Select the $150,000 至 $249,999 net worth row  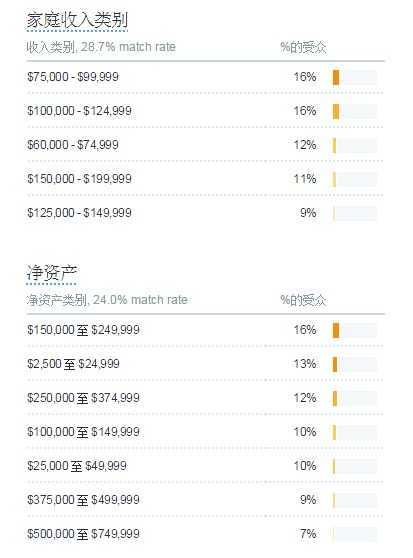click(206, 330)
